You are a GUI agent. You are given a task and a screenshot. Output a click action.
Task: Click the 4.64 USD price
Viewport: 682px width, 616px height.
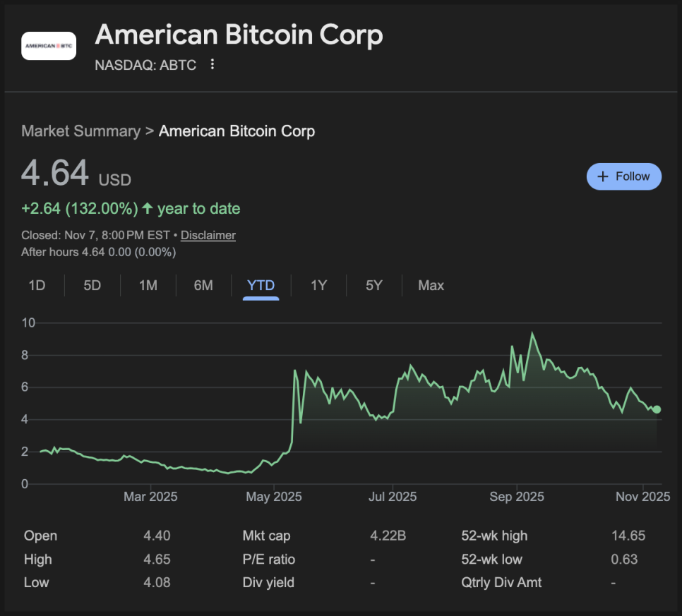tap(55, 174)
